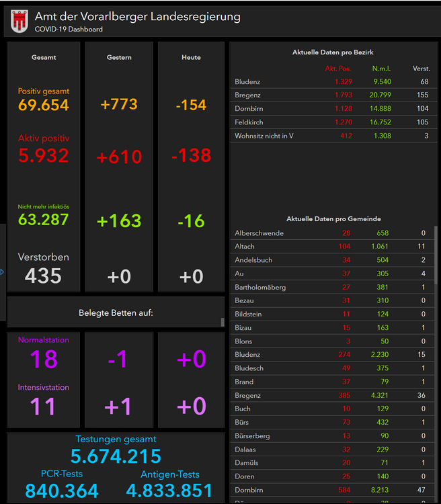Select the Dornbirn municipality row with 584
441x504 pixels.
[x=332, y=490]
